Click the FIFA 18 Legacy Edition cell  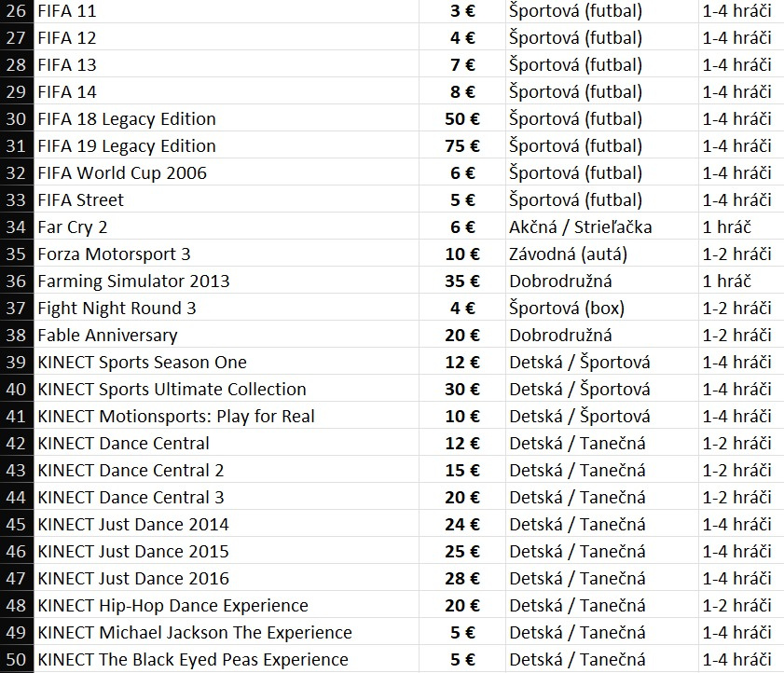point(127,119)
